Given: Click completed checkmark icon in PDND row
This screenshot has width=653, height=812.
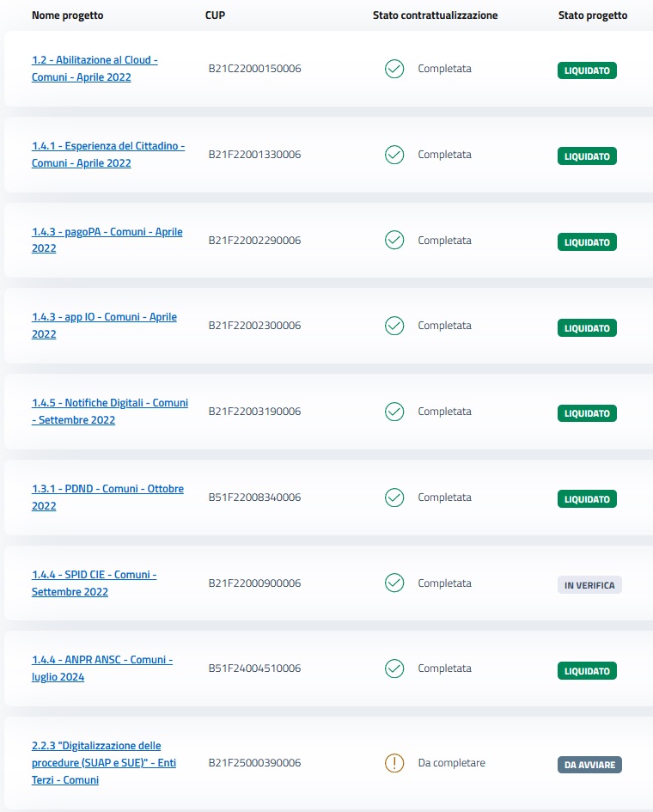Looking at the screenshot, I should [394, 498].
